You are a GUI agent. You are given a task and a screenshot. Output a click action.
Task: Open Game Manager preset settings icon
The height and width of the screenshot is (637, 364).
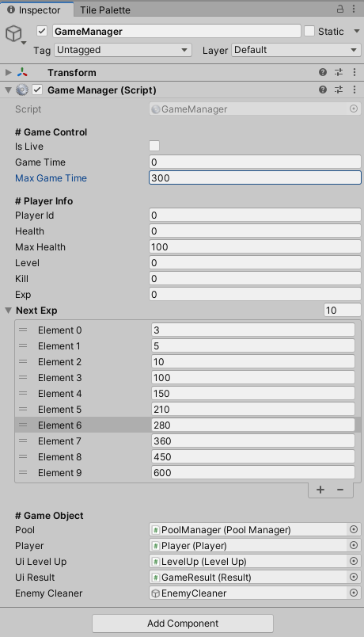[339, 90]
